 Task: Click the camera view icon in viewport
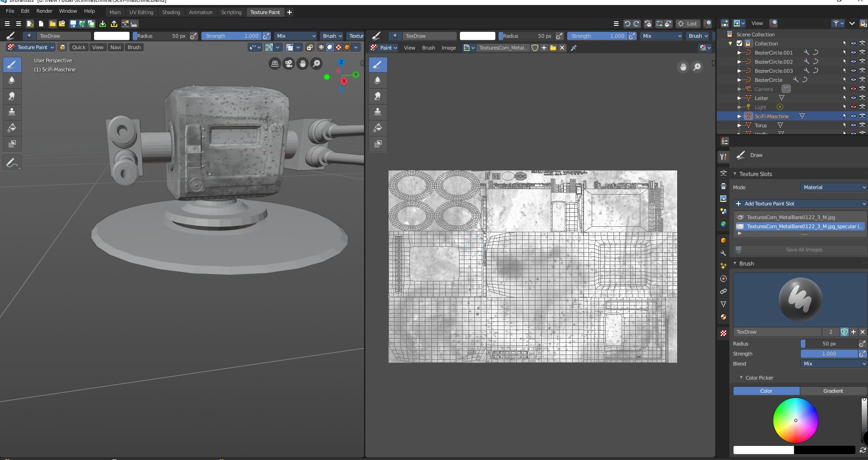[289, 64]
